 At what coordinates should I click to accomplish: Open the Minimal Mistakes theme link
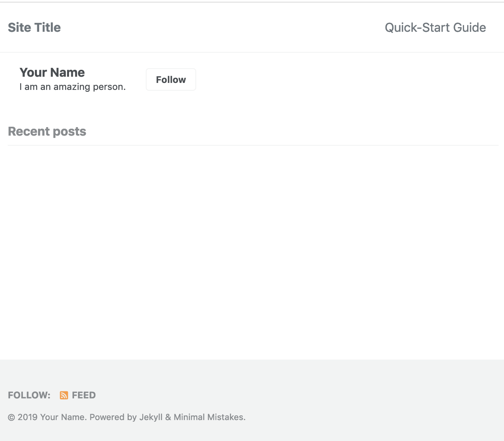pyautogui.click(x=209, y=417)
